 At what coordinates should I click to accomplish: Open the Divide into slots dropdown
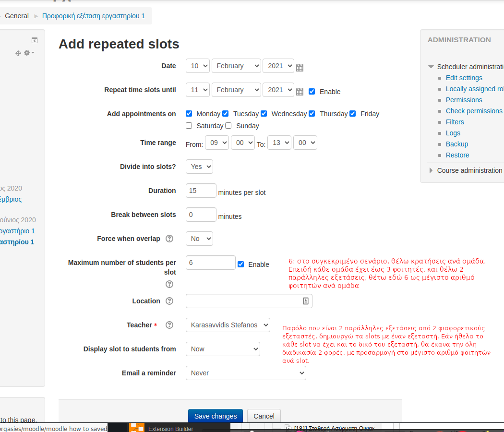(x=199, y=167)
